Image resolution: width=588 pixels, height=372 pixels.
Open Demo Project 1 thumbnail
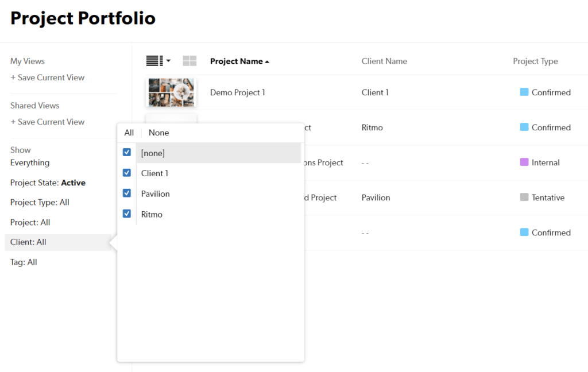[x=171, y=92]
